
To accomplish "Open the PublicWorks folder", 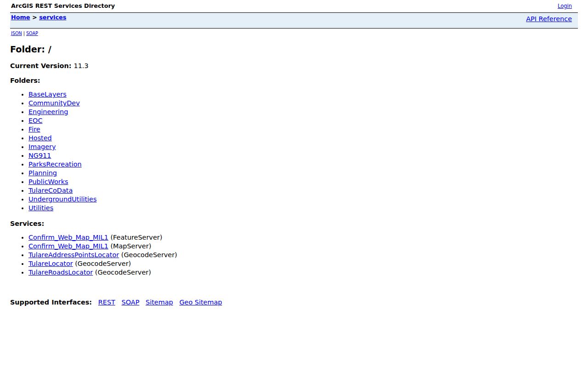I will [x=48, y=182].
